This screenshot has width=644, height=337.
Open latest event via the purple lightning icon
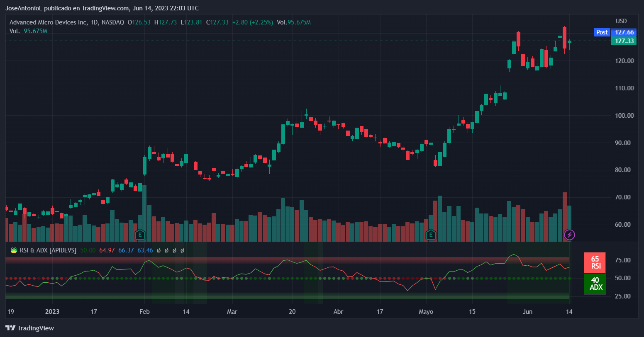569,235
